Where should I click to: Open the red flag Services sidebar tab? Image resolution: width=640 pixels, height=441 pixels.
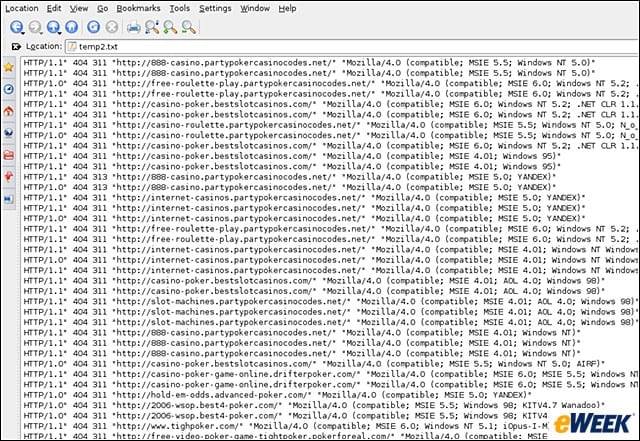click(x=9, y=177)
